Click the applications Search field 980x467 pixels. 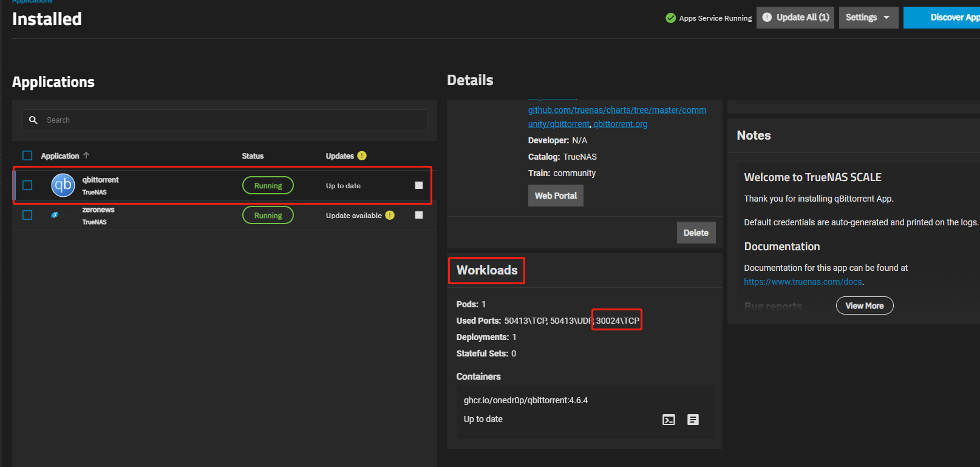point(225,120)
